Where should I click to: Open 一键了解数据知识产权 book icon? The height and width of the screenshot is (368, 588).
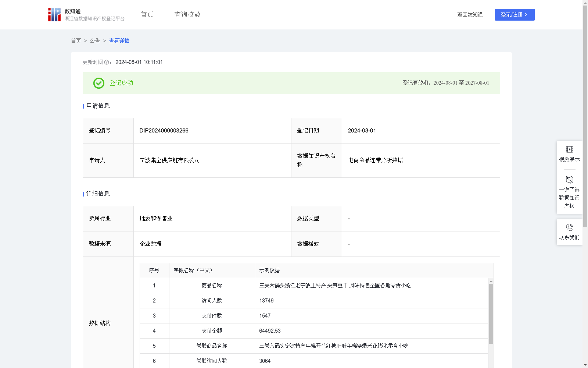569,180
